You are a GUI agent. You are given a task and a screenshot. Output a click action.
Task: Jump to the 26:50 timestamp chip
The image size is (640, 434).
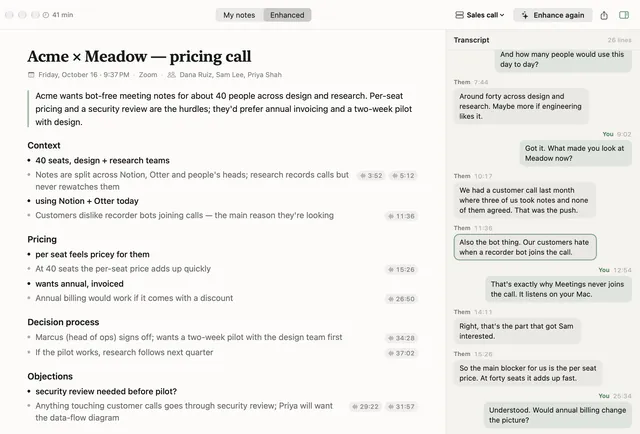pos(401,299)
